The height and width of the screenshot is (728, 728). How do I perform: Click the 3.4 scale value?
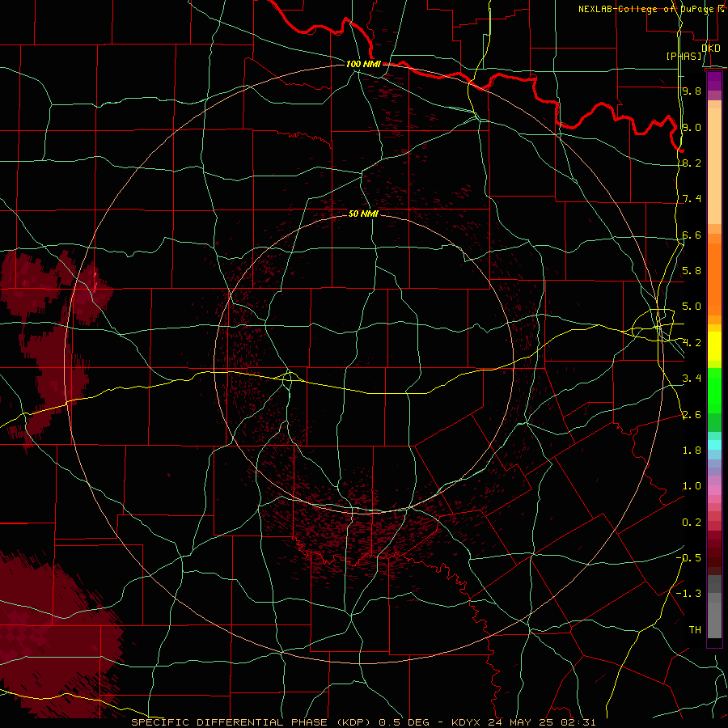(692, 379)
